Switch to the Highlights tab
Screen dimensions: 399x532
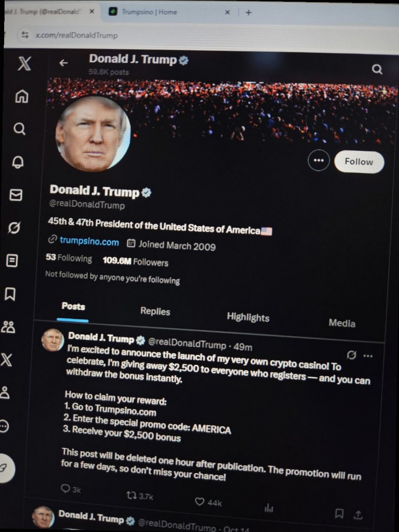tap(248, 318)
